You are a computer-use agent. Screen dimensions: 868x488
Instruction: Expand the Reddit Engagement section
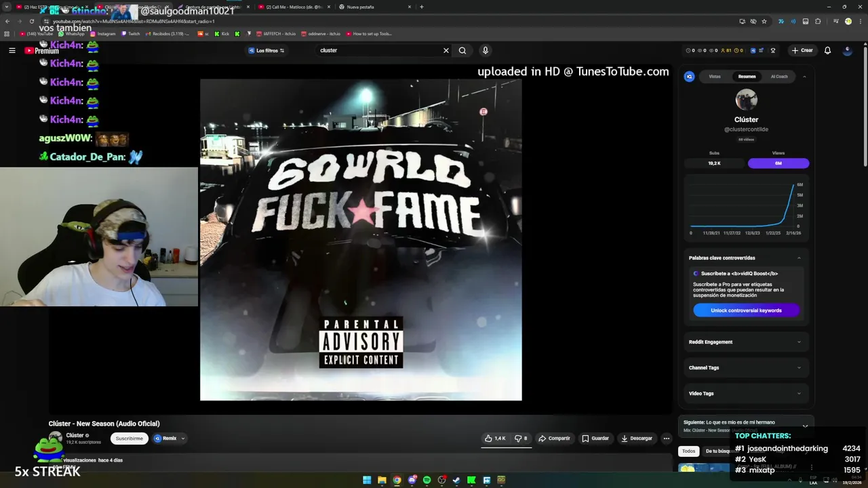(745, 342)
